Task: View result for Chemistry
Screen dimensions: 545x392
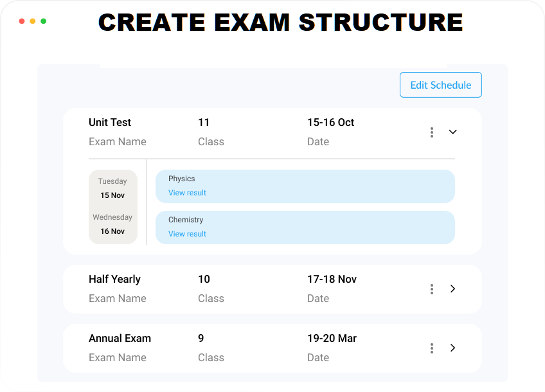Action: [x=187, y=234]
